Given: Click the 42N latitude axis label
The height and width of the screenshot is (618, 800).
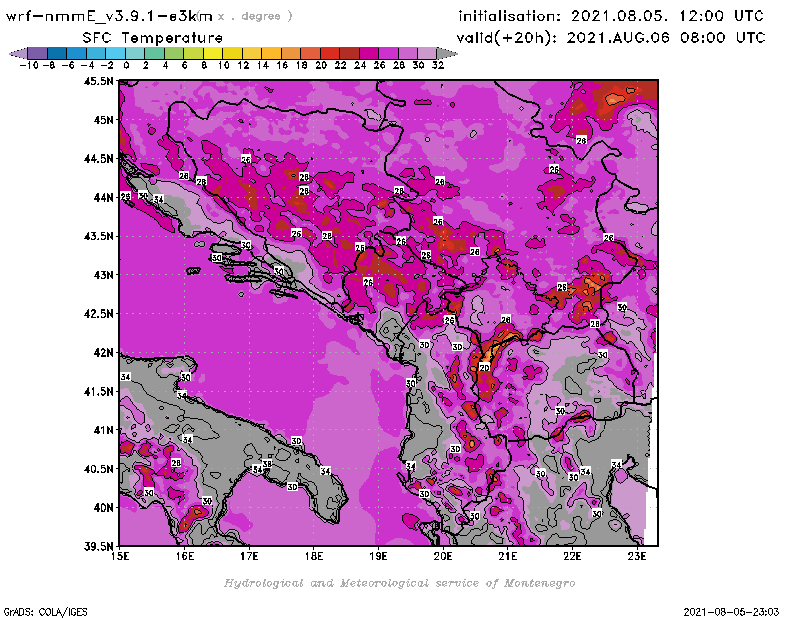Looking at the screenshot, I should tap(101, 352).
